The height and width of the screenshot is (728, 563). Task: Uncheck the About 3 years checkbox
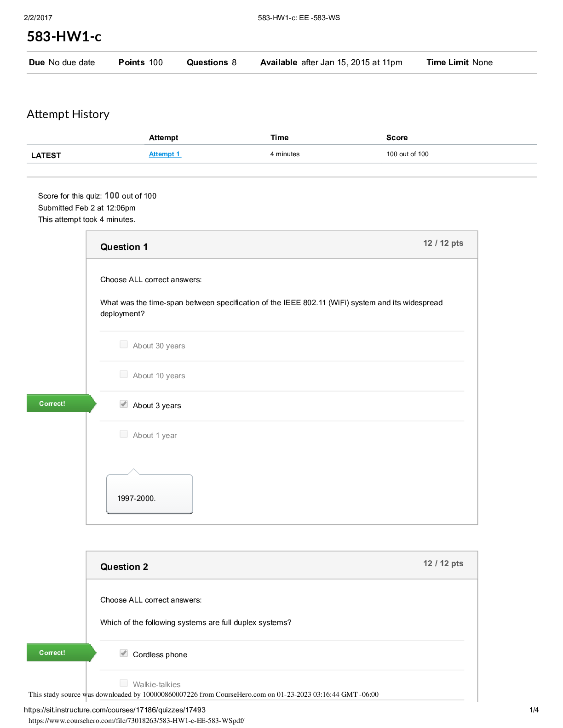coord(124,404)
